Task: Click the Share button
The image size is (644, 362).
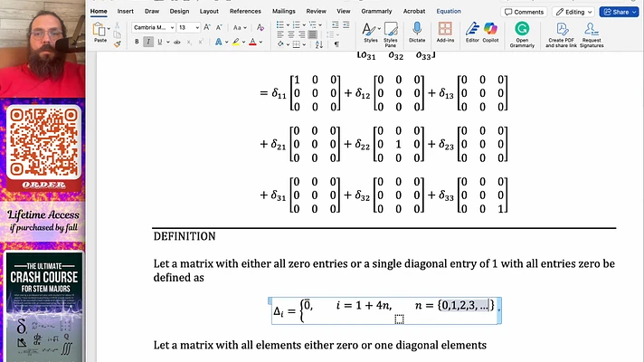Action: click(x=616, y=12)
